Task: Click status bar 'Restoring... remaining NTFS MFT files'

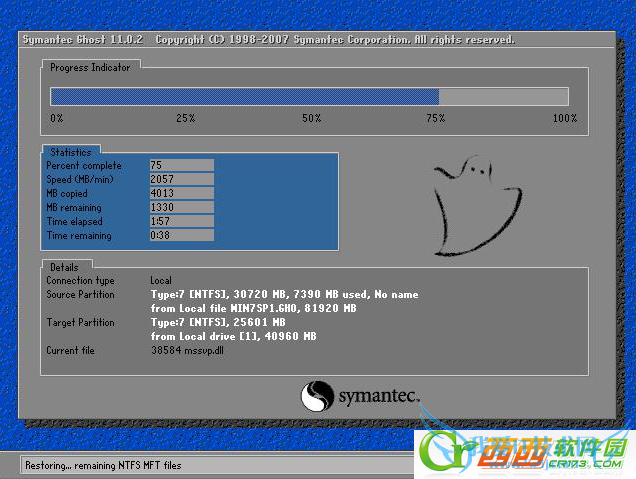Action: tap(103, 465)
